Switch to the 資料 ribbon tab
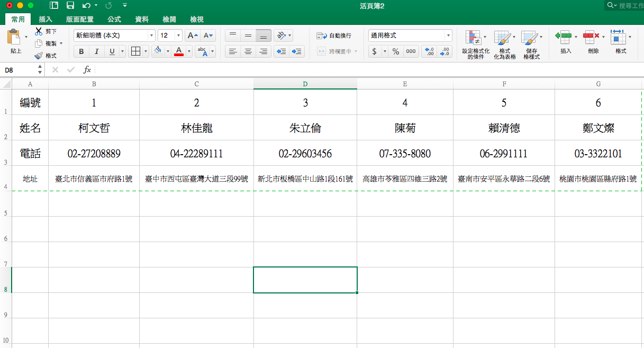This screenshot has height=348, width=644. [142, 19]
